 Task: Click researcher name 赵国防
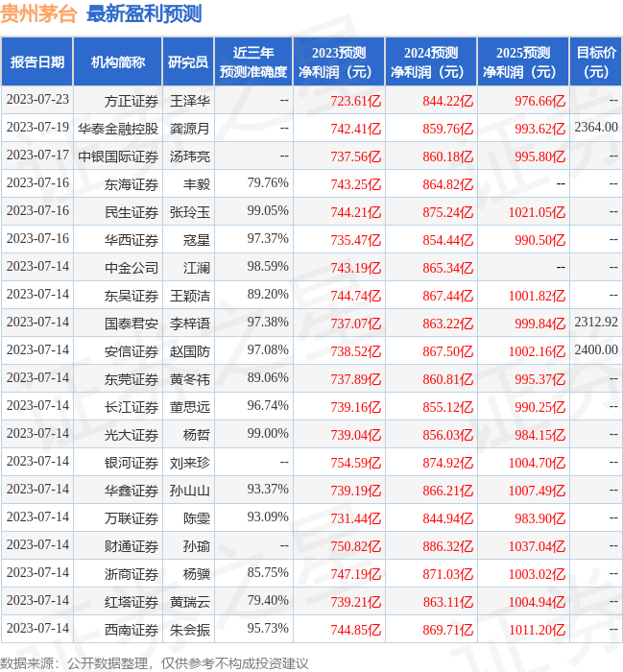[190, 352]
